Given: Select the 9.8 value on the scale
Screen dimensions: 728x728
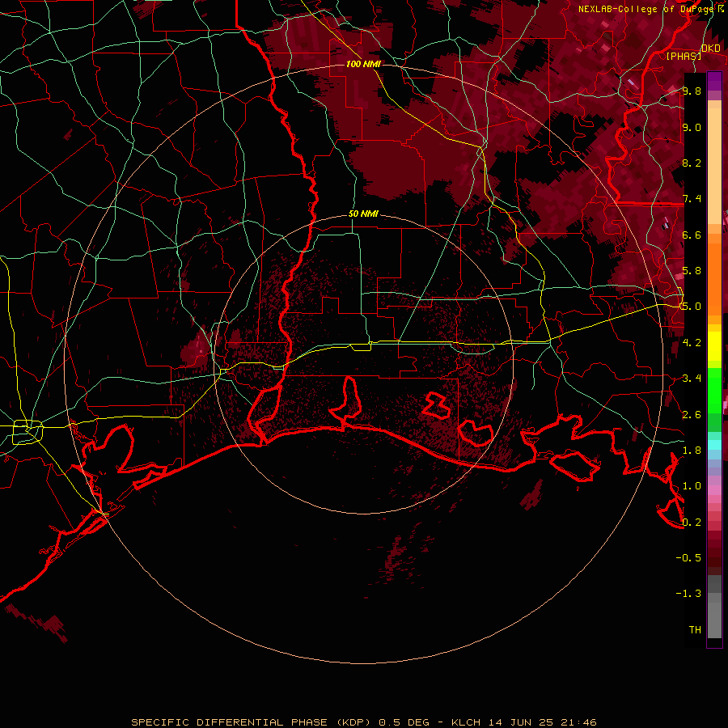Looking at the screenshot, I should 692,91.
